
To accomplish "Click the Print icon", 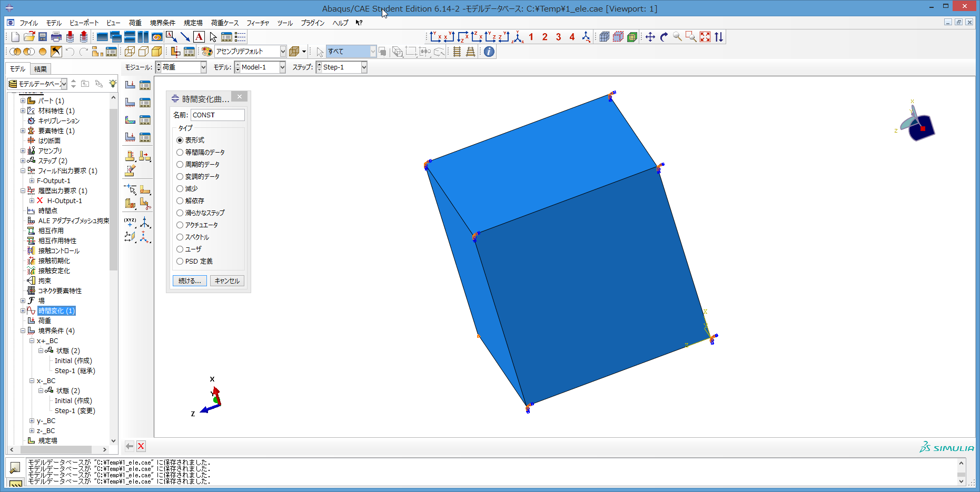I will pos(56,37).
